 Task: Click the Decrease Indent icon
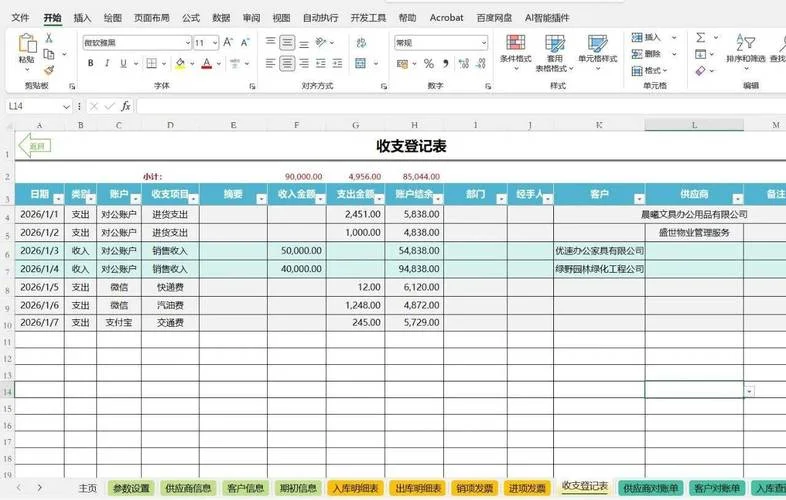(x=321, y=64)
